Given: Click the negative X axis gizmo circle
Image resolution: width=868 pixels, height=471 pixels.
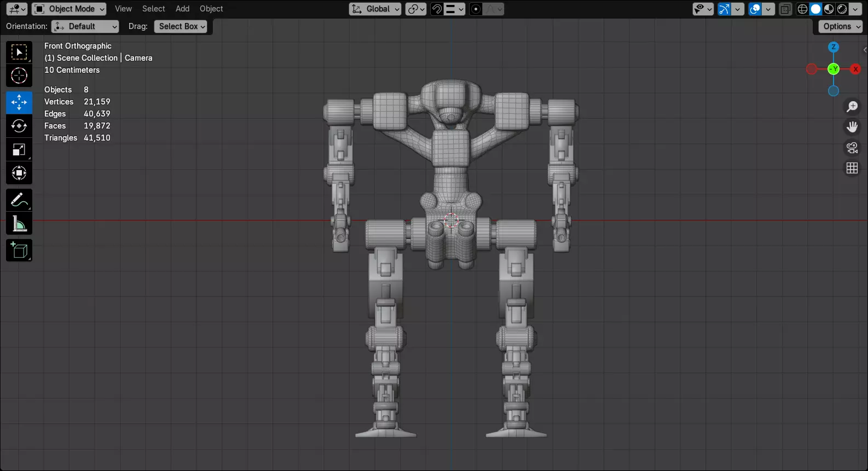Looking at the screenshot, I should (x=812, y=69).
